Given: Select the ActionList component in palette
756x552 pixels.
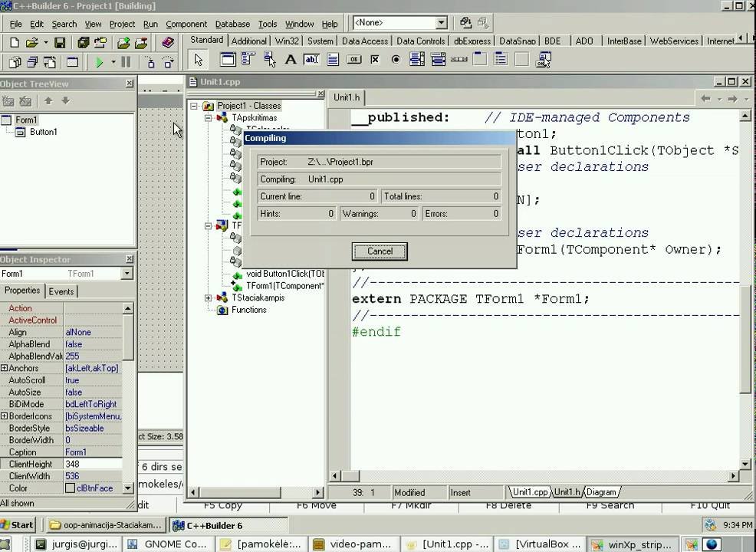Looking at the screenshot, I should click(x=544, y=60).
